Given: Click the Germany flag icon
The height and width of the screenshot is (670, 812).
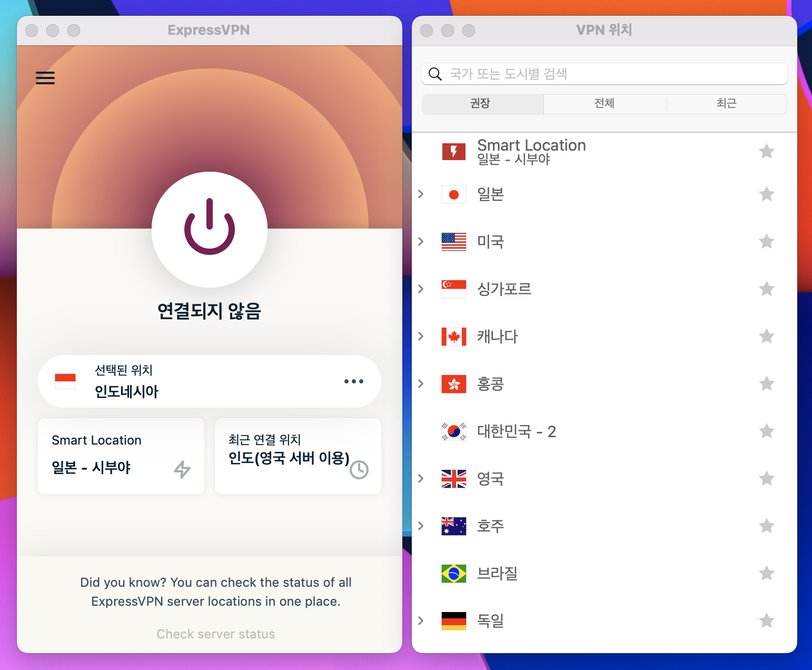Looking at the screenshot, I should pos(454,621).
